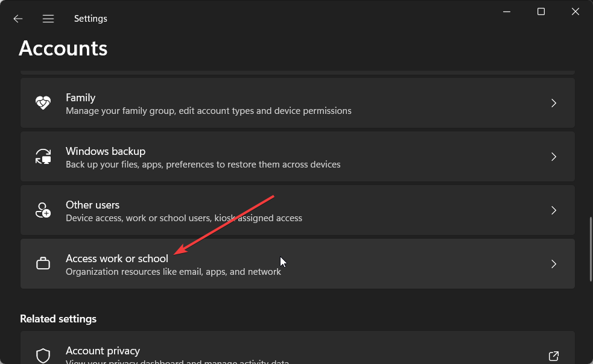This screenshot has height=364, width=593.
Task: Click 'Organization resources like email' description
Action: [x=173, y=272]
